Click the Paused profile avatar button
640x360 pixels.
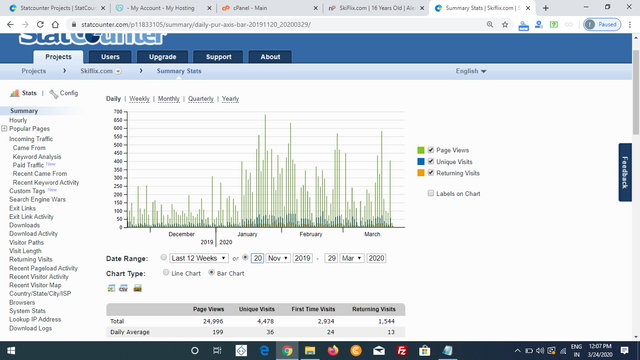(x=602, y=24)
